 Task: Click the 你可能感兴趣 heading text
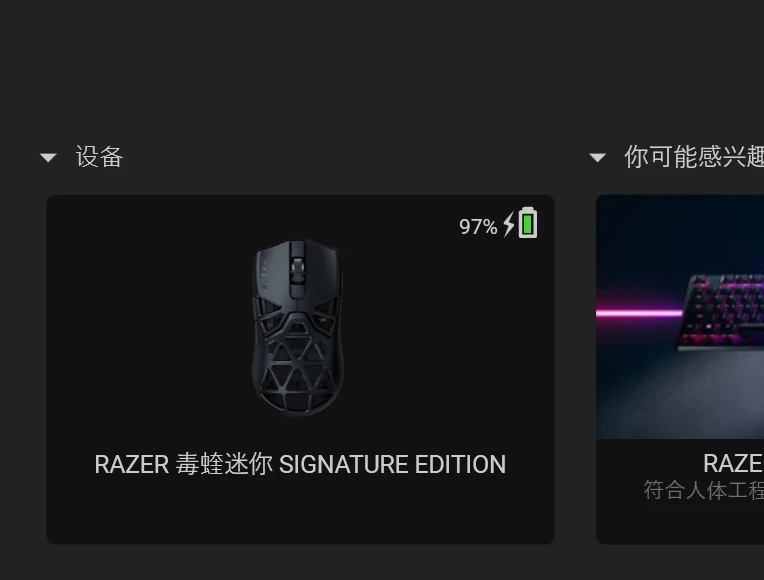[694, 157]
